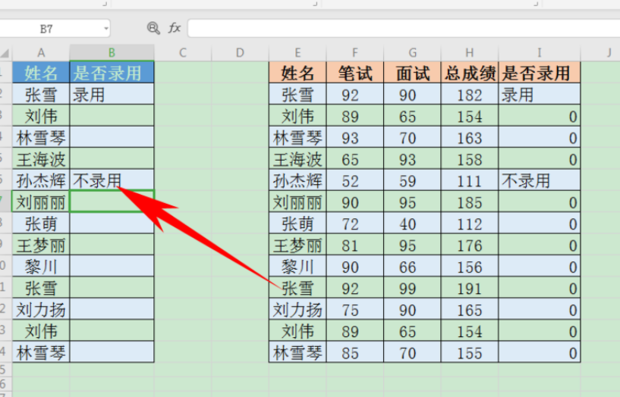The height and width of the screenshot is (397, 620).
Task: Click into the formula bar input
Action: (403, 28)
